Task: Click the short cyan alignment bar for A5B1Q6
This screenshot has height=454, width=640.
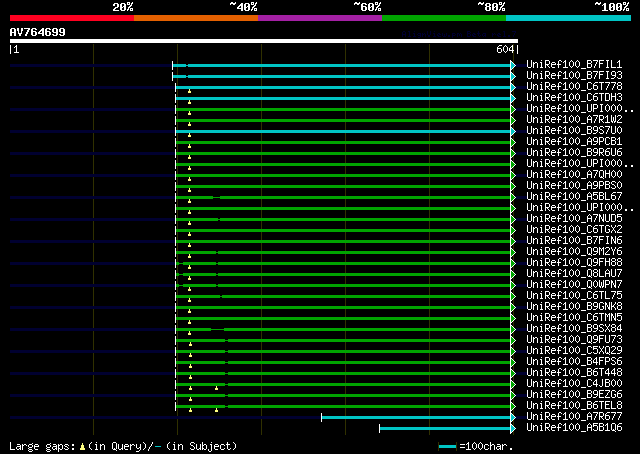Action: [445, 429]
